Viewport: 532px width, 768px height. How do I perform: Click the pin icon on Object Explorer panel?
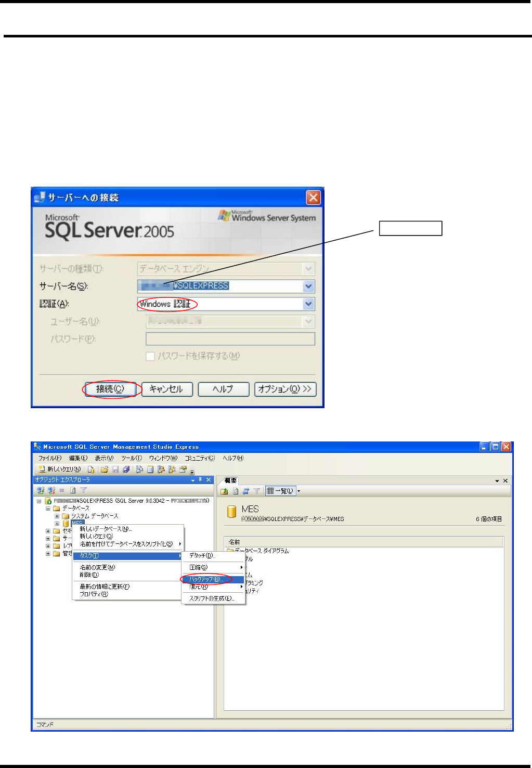point(200,480)
